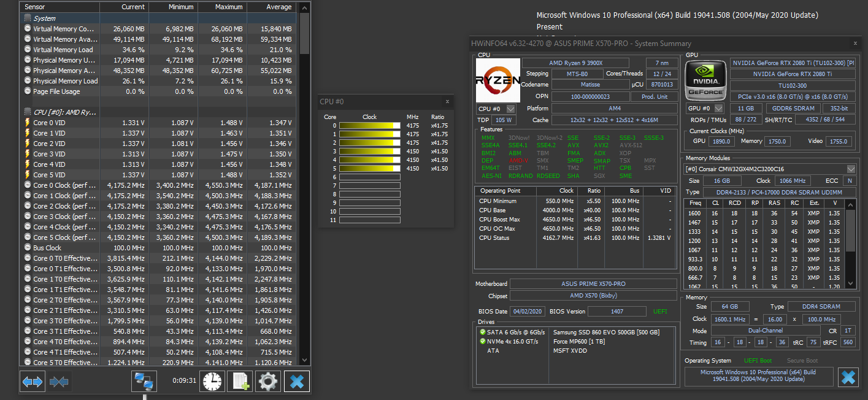The height and width of the screenshot is (400, 868).
Task: Click the green check icon beside NVMe 4x
Action: click(483, 341)
